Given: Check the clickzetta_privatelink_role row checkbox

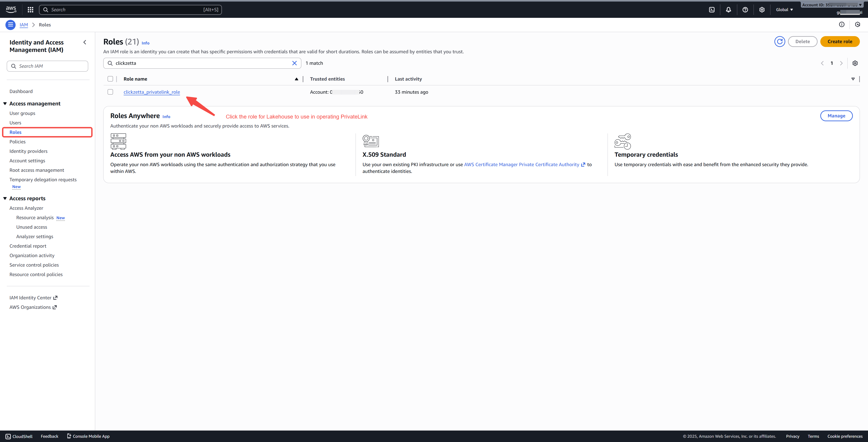Looking at the screenshot, I should pos(110,92).
